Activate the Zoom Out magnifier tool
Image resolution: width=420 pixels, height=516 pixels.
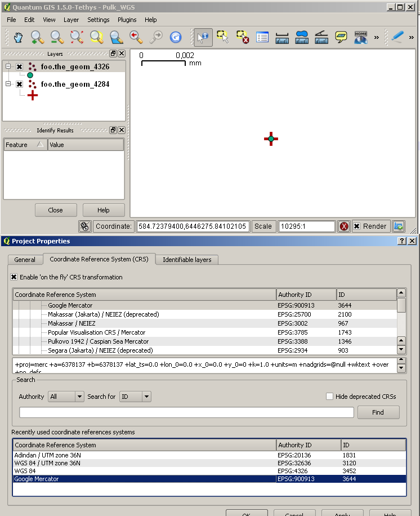57,37
